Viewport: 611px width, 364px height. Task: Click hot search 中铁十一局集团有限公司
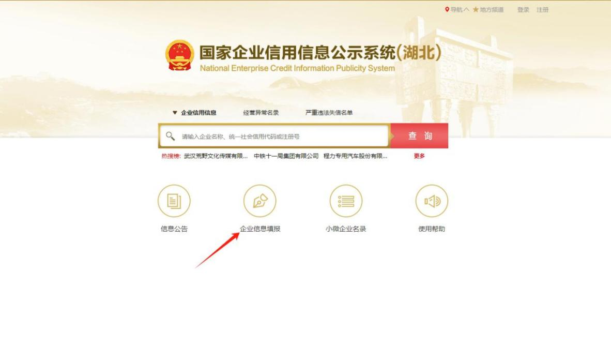(286, 156)
